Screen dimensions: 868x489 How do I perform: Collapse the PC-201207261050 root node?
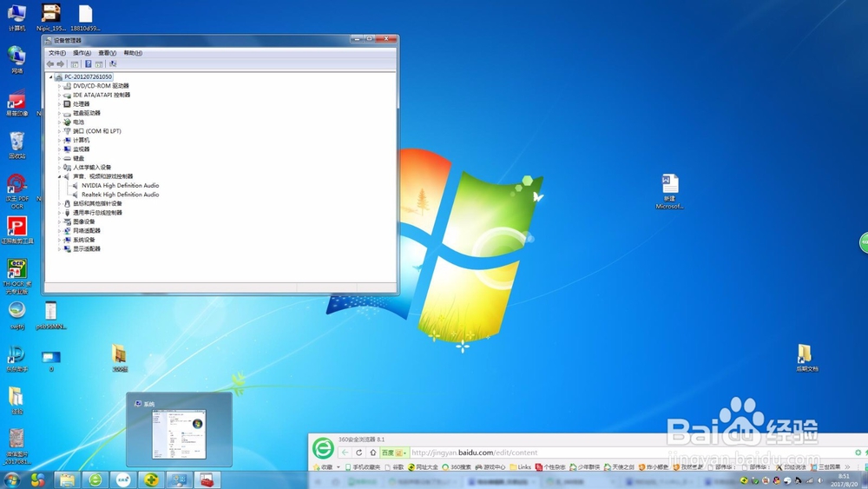tap(51, 77)
